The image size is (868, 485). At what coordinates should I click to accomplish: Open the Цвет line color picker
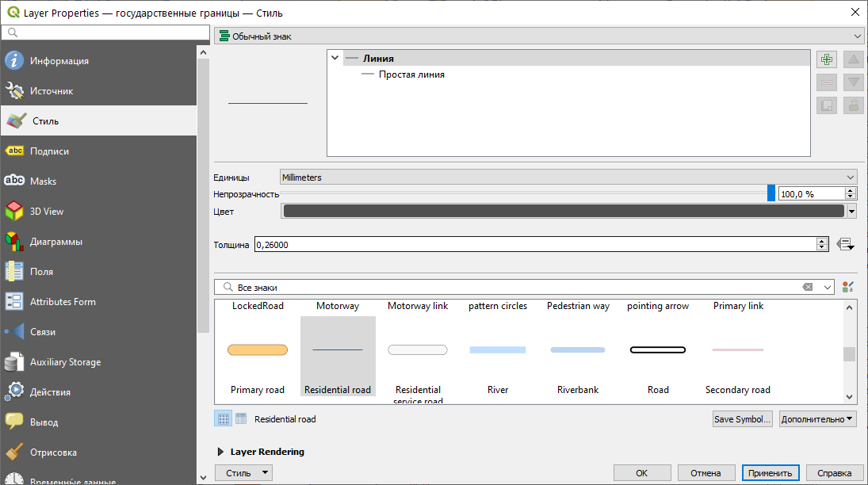click(563, 211)
